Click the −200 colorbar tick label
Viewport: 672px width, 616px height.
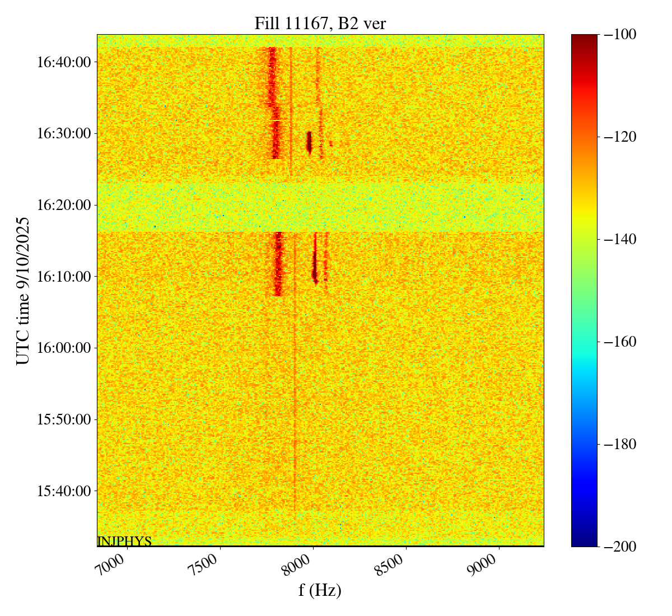[620, 547]
